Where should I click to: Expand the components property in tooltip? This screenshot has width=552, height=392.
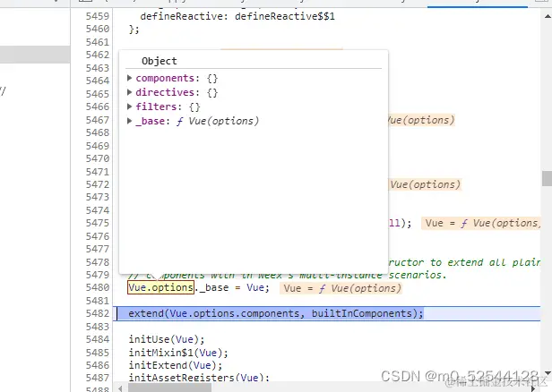[130, 78]
